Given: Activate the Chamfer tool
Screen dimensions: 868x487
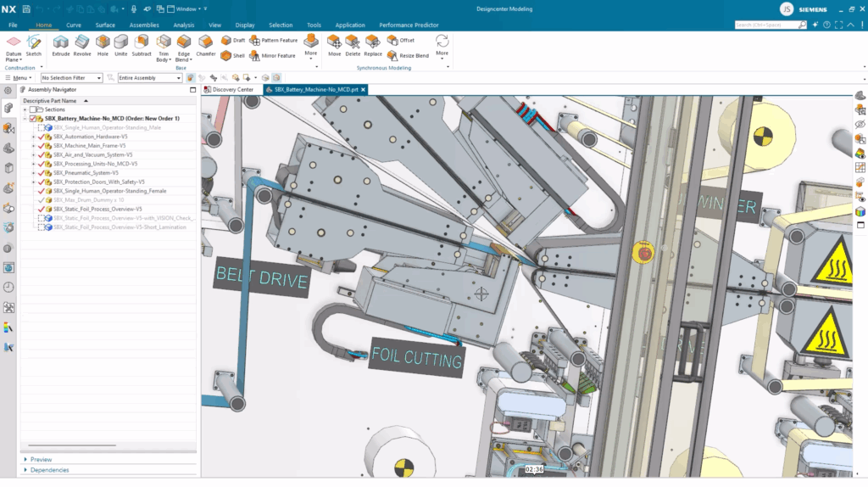Looking at the screenshot, I should pos(206,45).
